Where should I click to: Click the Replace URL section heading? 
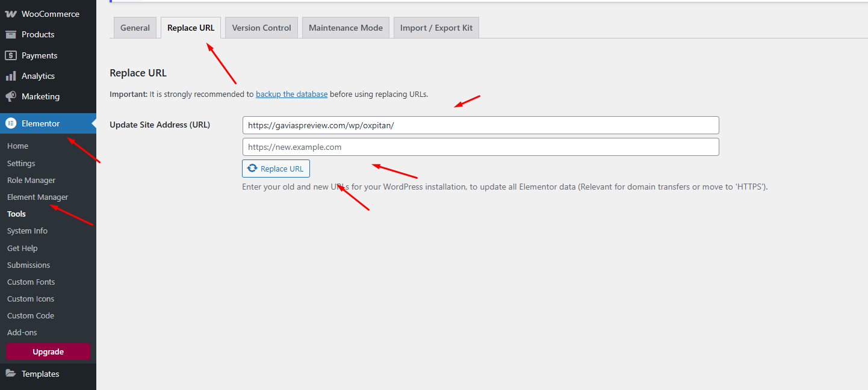[138, 73]
